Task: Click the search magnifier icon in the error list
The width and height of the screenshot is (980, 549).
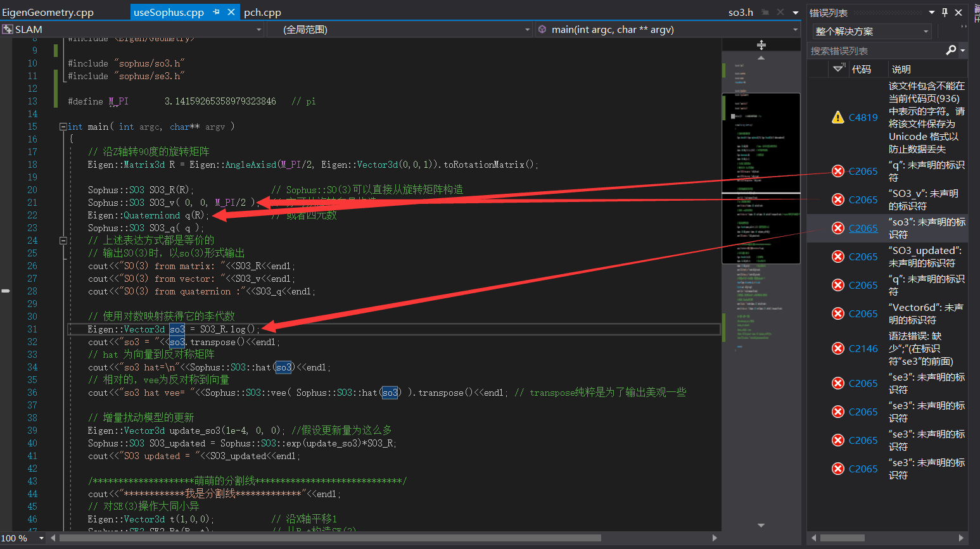Action: click(952, 50)
